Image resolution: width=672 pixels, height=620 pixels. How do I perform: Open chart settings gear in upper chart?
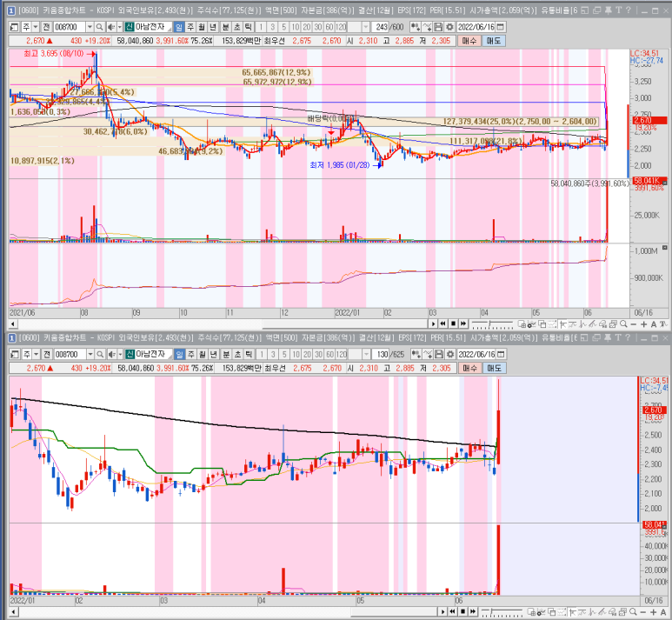coord(449,27)
